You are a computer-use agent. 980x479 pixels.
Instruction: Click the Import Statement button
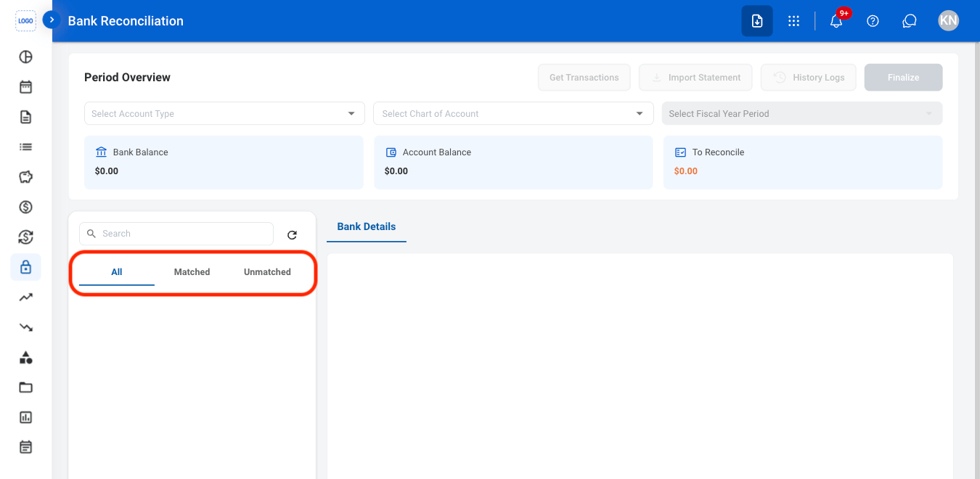tap(695, 78)
